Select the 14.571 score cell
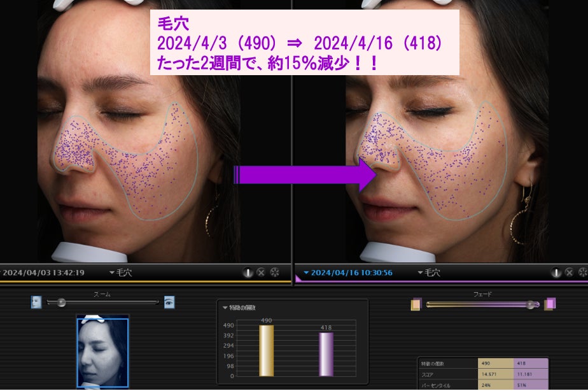The image size is (588, 391). coord(496,374)
